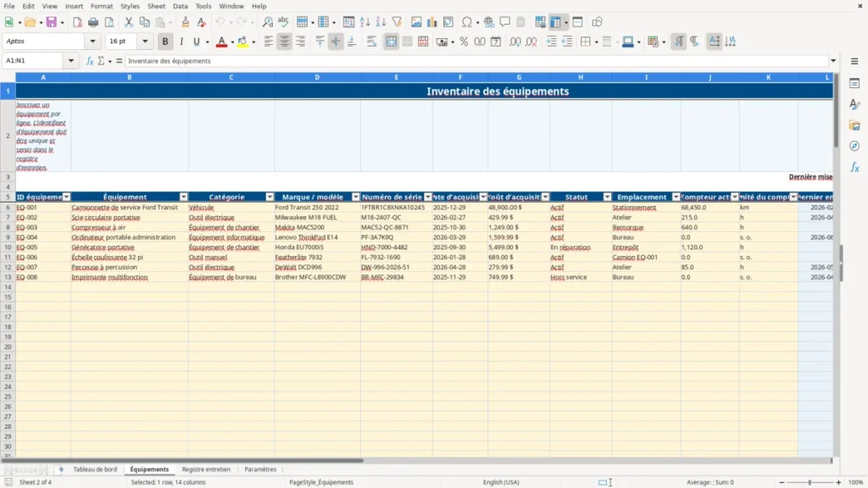Open the Équipement column filter dropdown

pos(184,197)
